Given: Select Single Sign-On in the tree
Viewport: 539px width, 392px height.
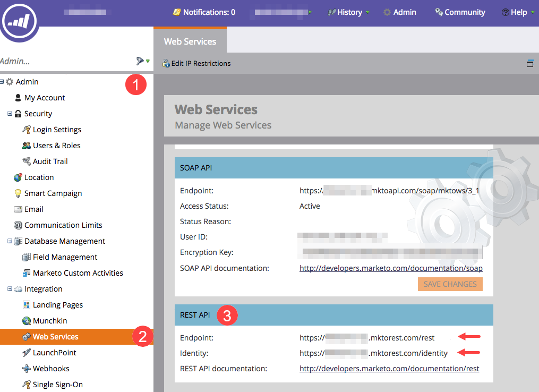Looking at the screenshot, I should (58, 385).
